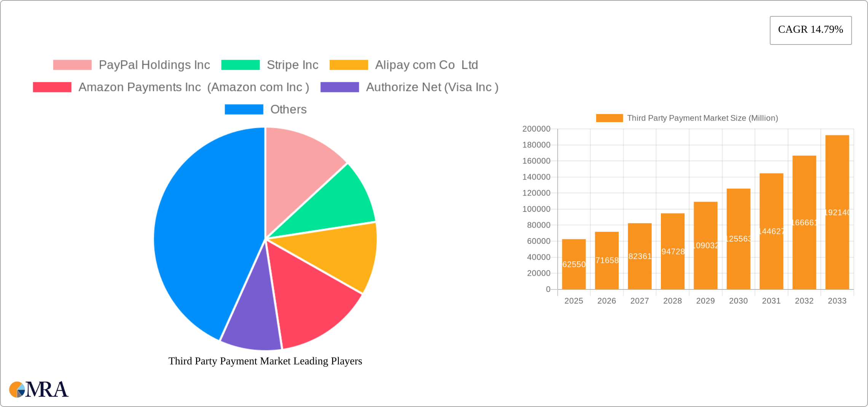
Task: Click the 2028 bar labeled 94728
Action: (x=673, y=251)
